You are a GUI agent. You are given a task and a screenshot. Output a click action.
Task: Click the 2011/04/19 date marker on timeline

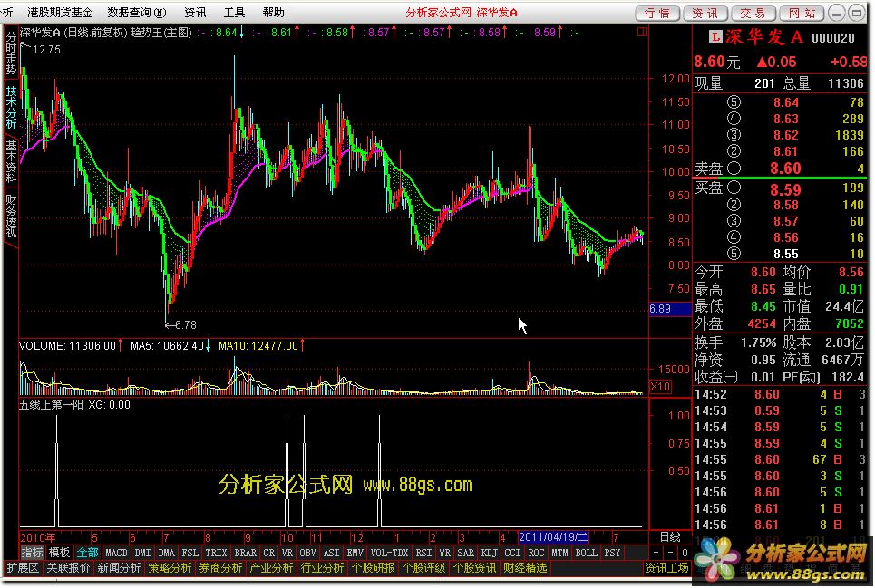click(x=553, y=537)
